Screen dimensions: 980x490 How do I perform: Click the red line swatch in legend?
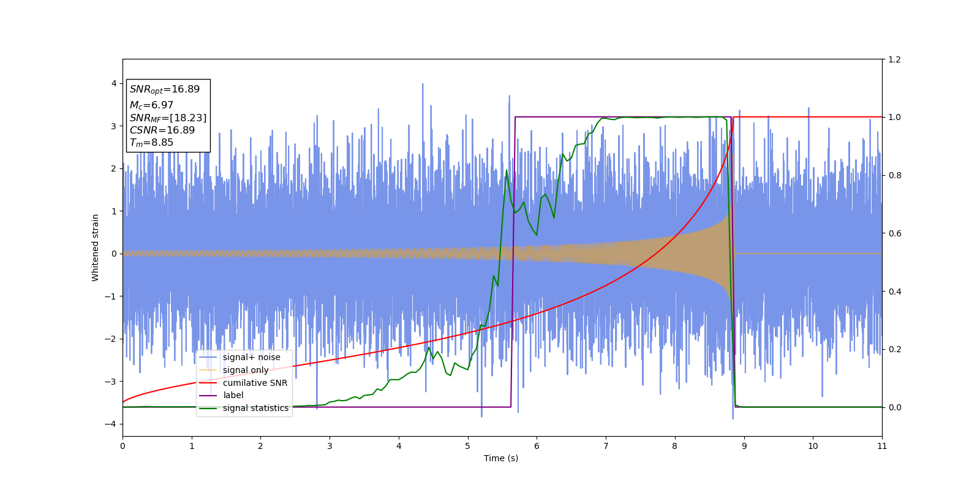tap(209, 383)
